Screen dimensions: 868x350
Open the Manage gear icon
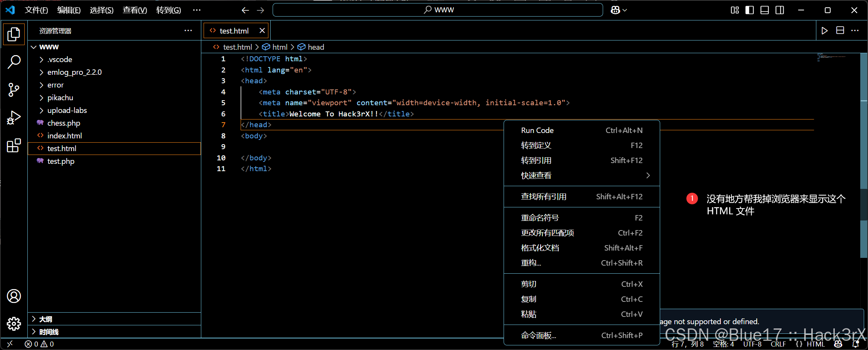coord(14,324)
